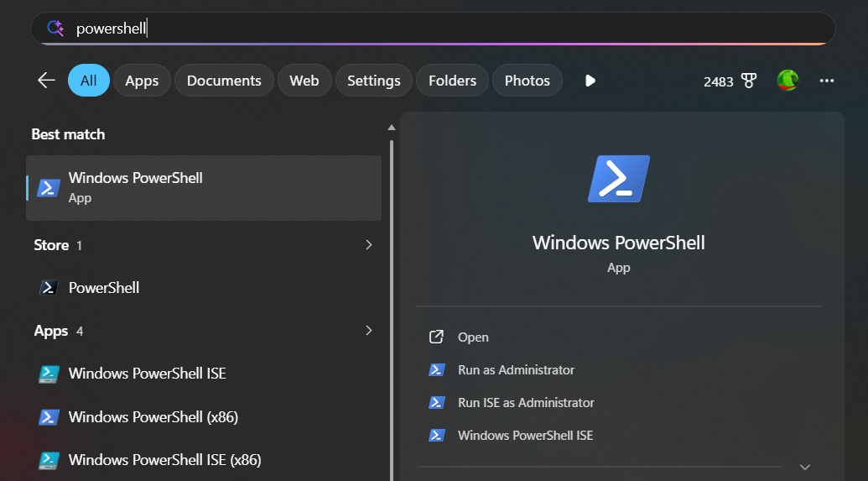Open Windows PowerShell ISE from preview actions

coord(525,435)
